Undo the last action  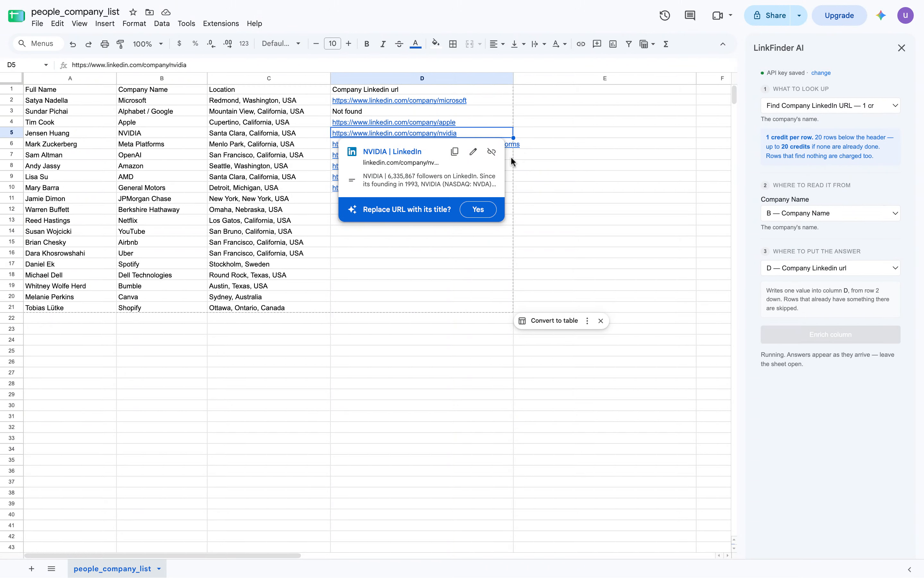point(73,44)
